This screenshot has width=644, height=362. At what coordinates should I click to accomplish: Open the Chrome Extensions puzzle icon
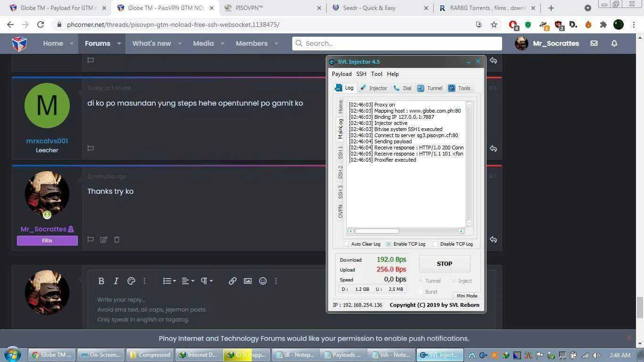click(x=603, y=25)
